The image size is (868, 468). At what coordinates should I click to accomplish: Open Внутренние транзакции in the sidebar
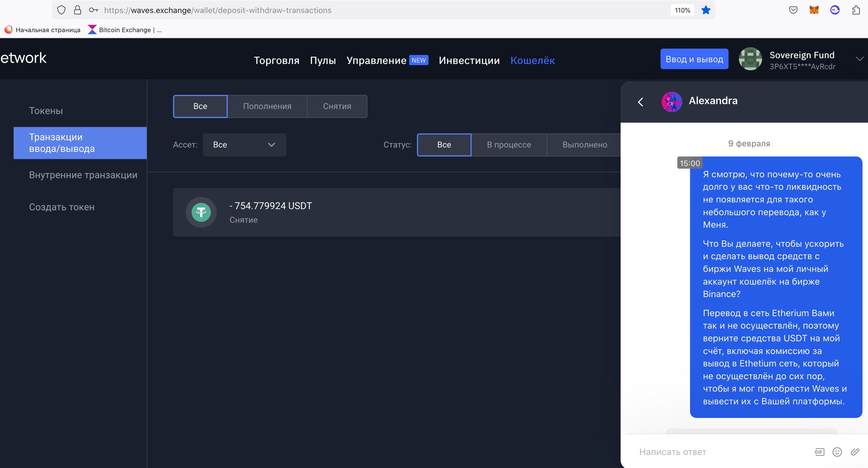pyautogui.click(x=83, y=175)
